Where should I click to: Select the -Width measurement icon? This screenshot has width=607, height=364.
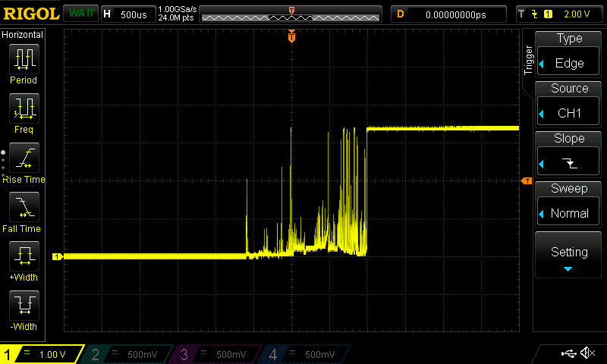coord(24,305)
